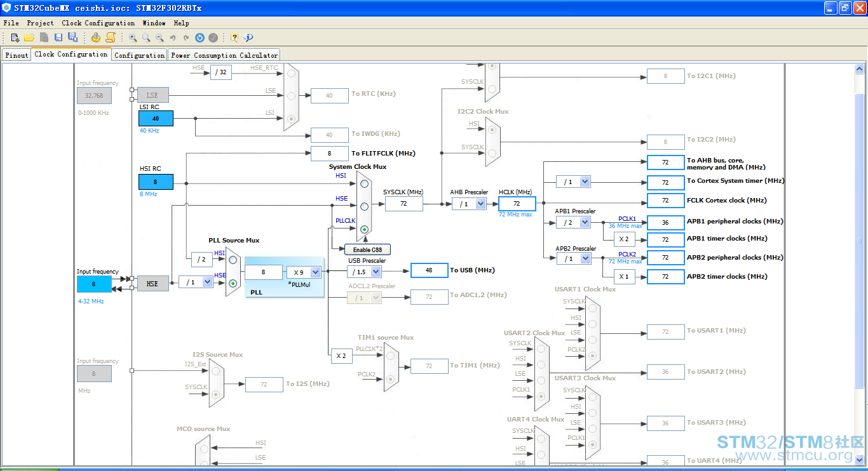The width and height of the screenshot is (868, 471).
Task: Switch to the Pinout tab
Action: (17, 55)
